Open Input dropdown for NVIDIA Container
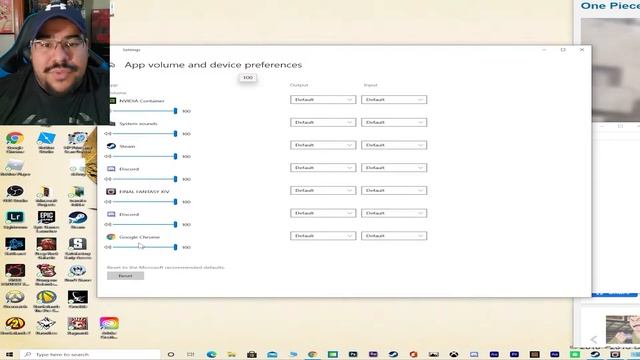The width and height of the screenshot is (640, 360). (394, 100)
